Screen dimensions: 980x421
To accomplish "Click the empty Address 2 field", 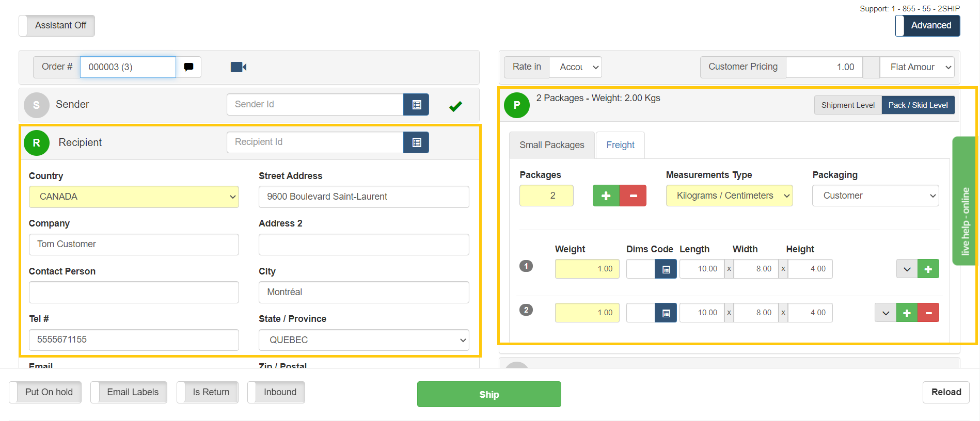I will click(364, 245).
